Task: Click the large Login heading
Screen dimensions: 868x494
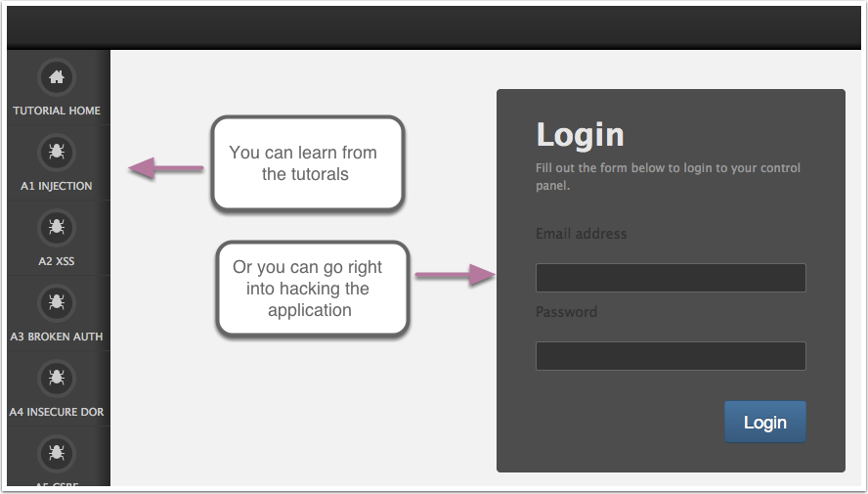Action: [580, 134]
